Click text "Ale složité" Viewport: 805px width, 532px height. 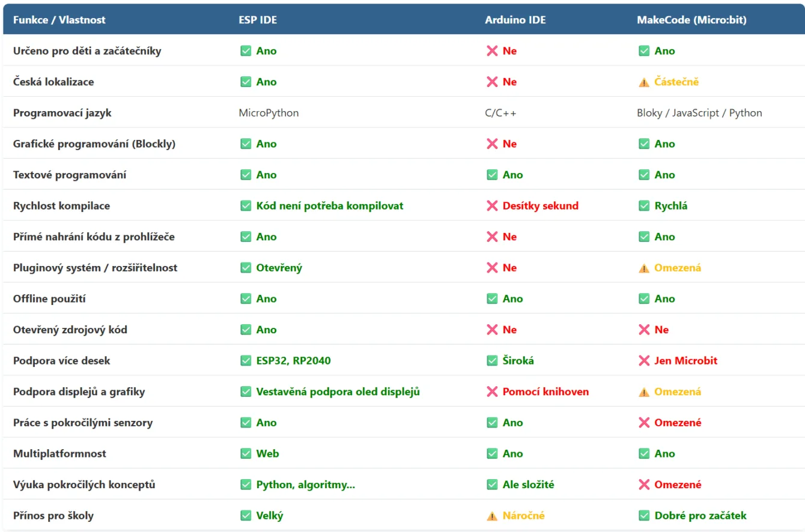point(529,485)
